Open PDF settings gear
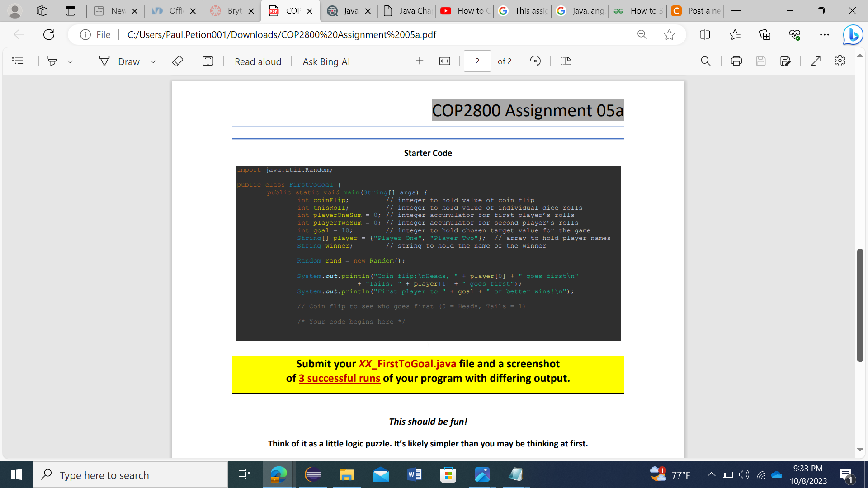 [840, 61]
